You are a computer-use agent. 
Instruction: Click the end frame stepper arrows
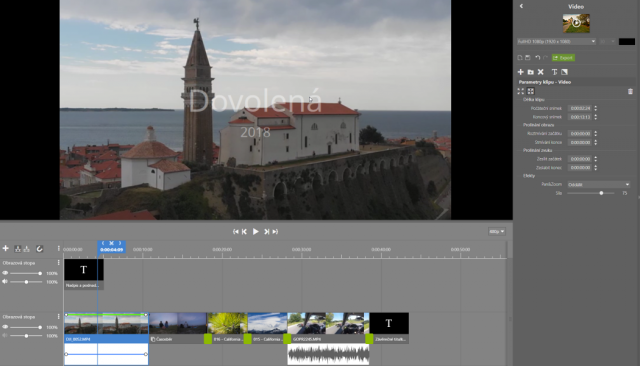(596, 117)
